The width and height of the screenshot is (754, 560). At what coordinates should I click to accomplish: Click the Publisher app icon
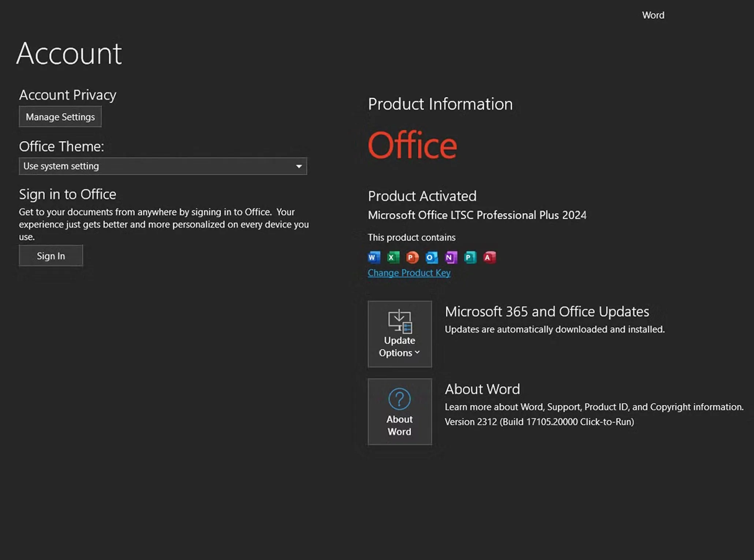[x=470, y=257]
